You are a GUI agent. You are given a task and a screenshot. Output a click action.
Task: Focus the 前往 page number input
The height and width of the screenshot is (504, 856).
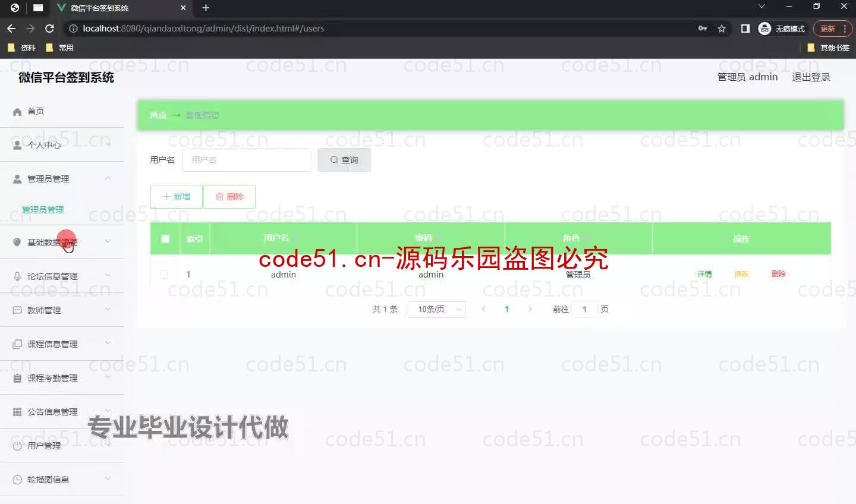584,309
